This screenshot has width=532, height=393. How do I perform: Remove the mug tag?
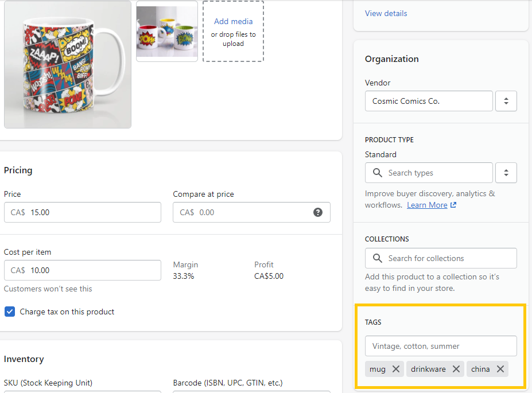pyautogui.click(x=395, y=369)
